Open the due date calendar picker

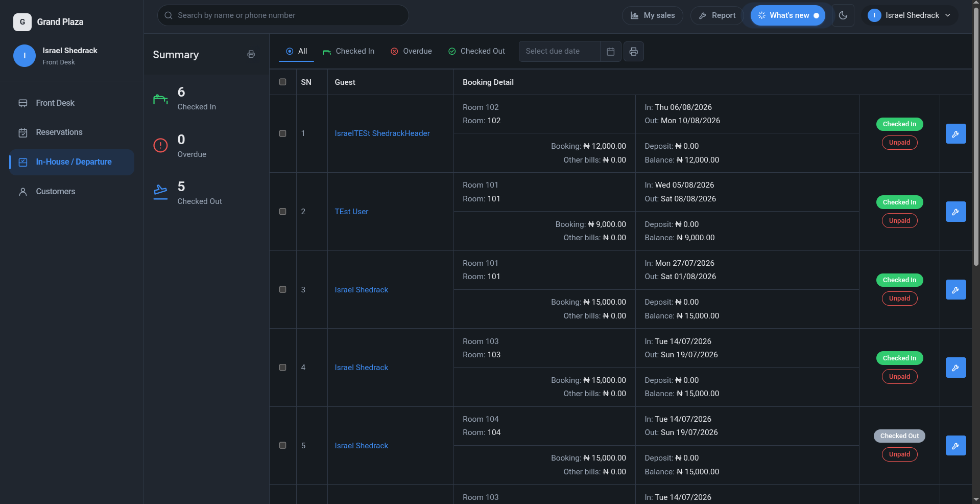click(610, 51)
